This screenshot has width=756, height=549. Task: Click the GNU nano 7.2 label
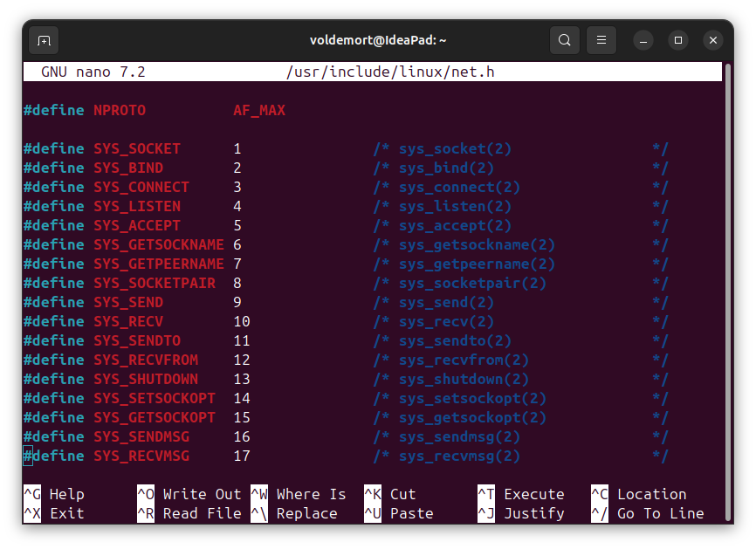coord(93,72)
